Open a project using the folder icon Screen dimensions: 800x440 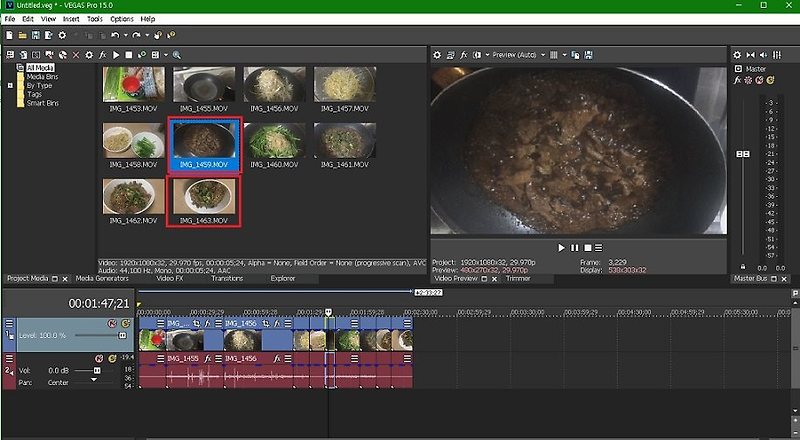(x=22, y=35)
